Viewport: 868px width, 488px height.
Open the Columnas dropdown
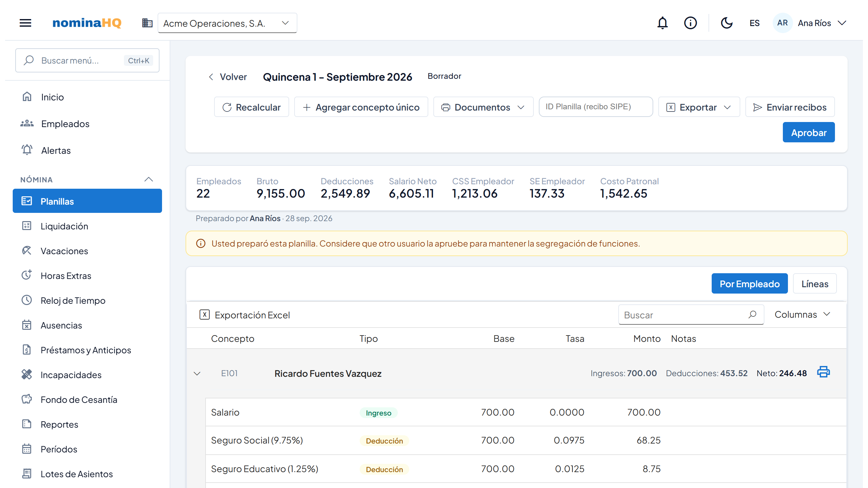[802, 314]
